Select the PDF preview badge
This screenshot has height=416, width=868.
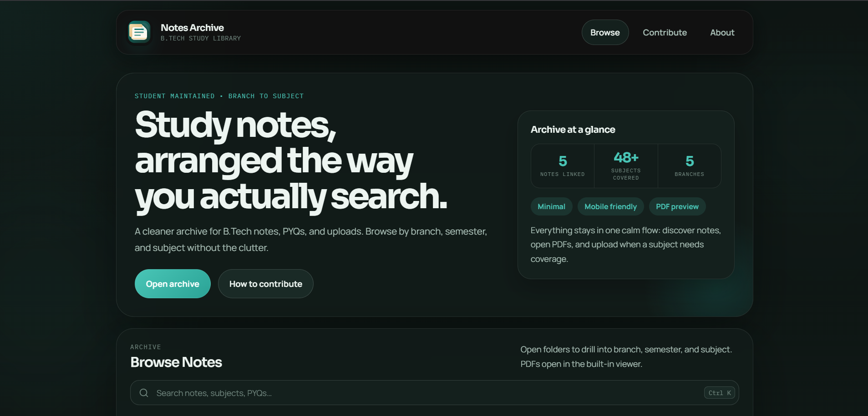(x=677, y=206)
